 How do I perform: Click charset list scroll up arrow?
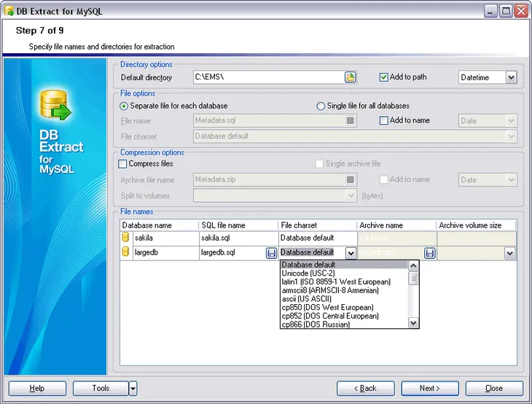(413, 265)
